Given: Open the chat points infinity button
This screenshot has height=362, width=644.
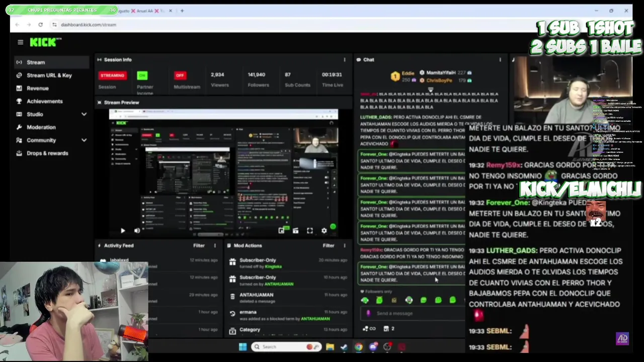Looking at the screenshot, I should 369,329.
